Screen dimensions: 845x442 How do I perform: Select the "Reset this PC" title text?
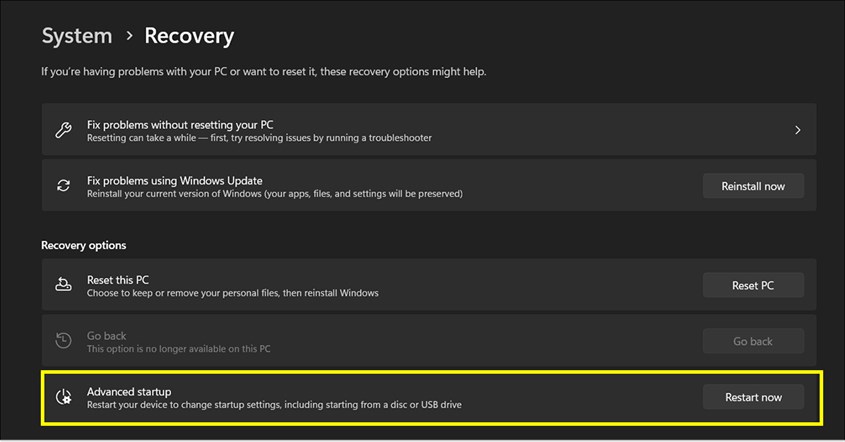click(118, 280)
